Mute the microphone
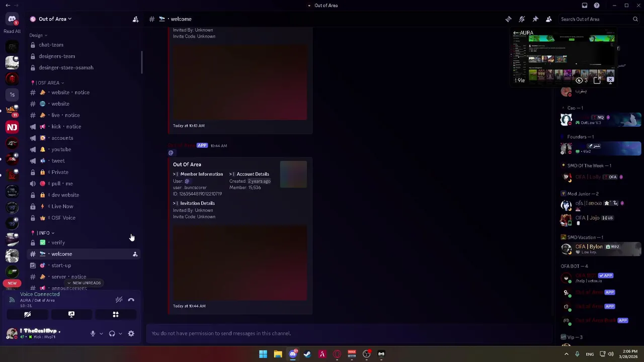 [93, 333]
